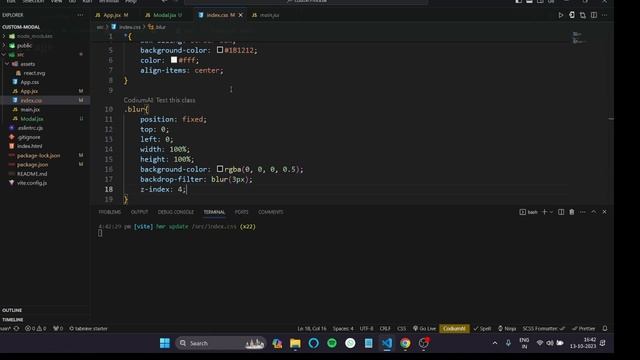The image size is (640, 360).
Task: Close the index.css editor tab
Action: [x=241, y=15]
